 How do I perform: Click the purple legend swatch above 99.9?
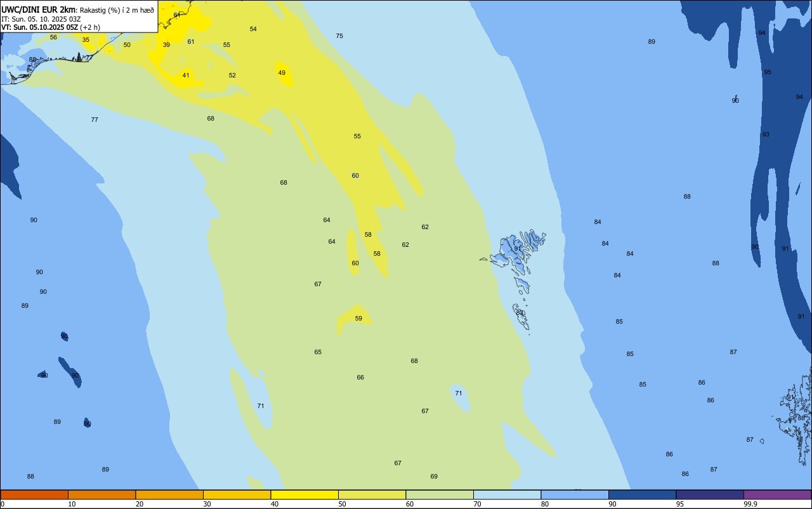point(777,494)
